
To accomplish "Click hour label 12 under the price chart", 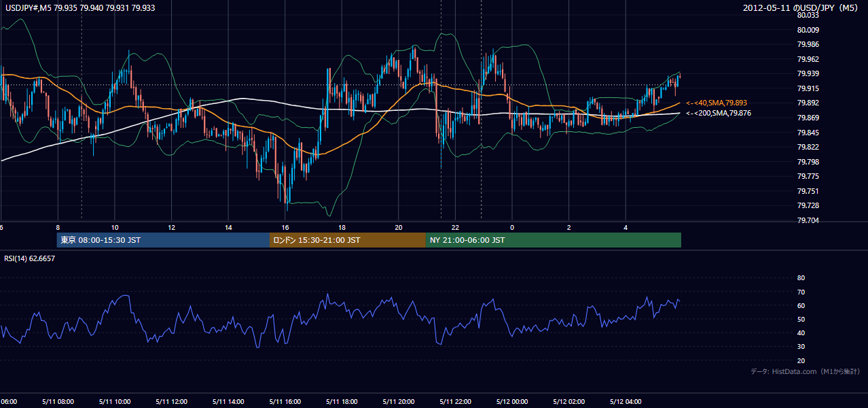I will [171, 227].
